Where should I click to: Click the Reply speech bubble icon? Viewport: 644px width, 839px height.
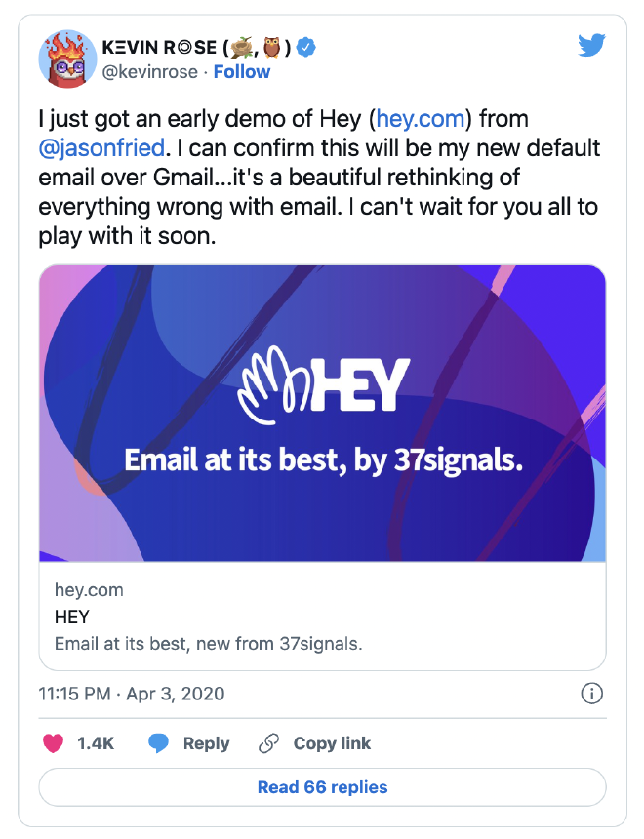(159, 743)
